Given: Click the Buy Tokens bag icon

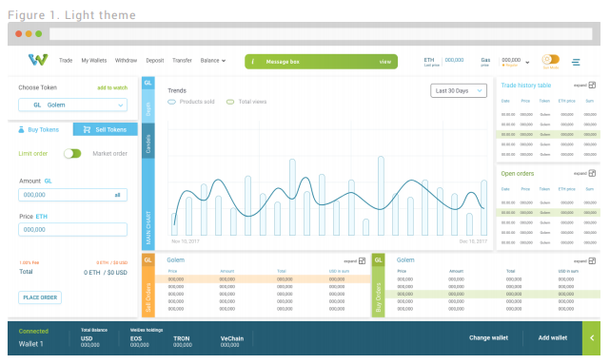Looking at the screenshot, I should [21, 130].
